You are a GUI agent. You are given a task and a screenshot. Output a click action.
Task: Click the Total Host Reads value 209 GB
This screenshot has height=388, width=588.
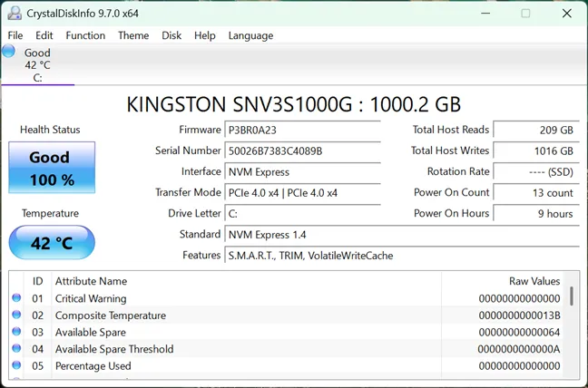point(536,130)
